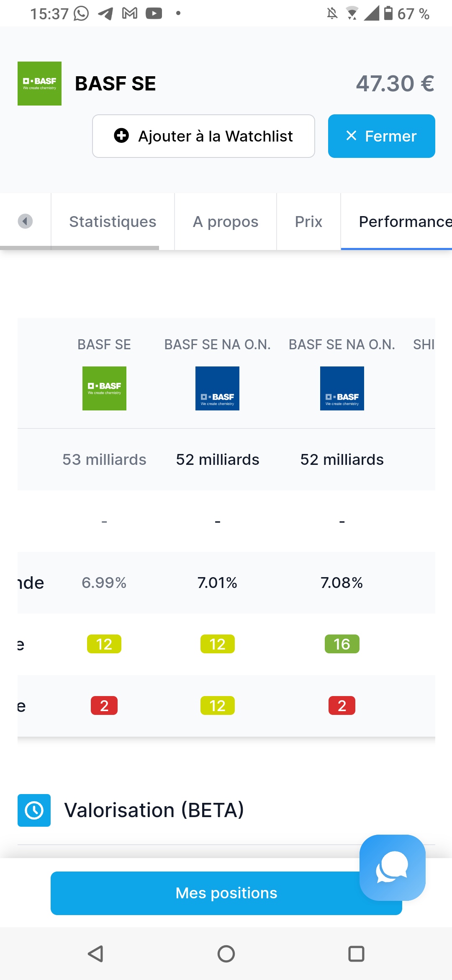Tap the battery status icon
This screenshot has width=452, height=980.
(x=388, y=13)
